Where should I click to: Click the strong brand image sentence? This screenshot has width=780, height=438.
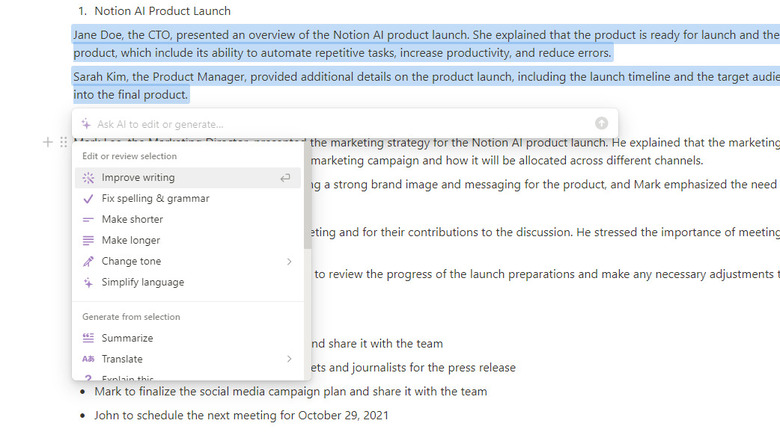point(544,184)
